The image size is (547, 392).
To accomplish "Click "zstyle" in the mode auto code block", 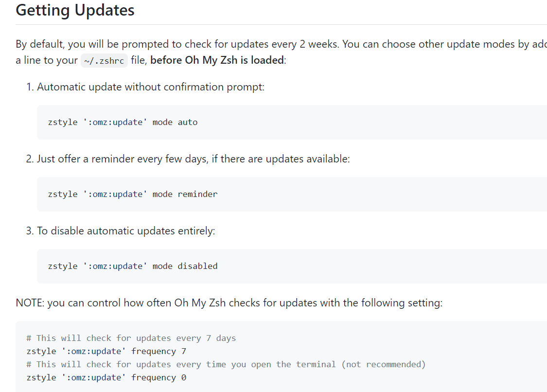I will 63,122.
